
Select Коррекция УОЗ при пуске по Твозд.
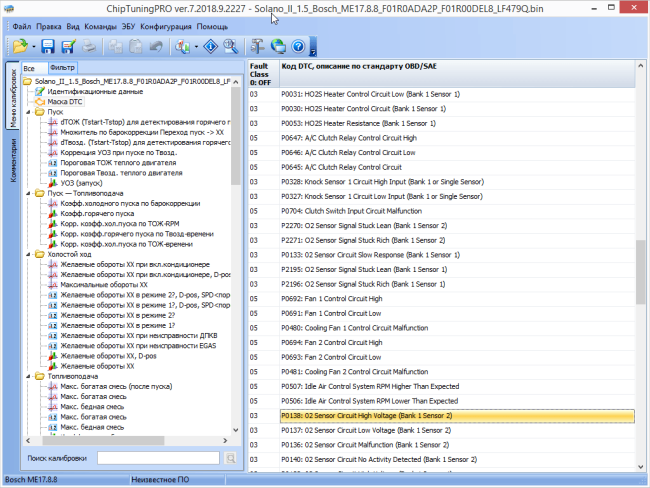[x=119, y=152]
